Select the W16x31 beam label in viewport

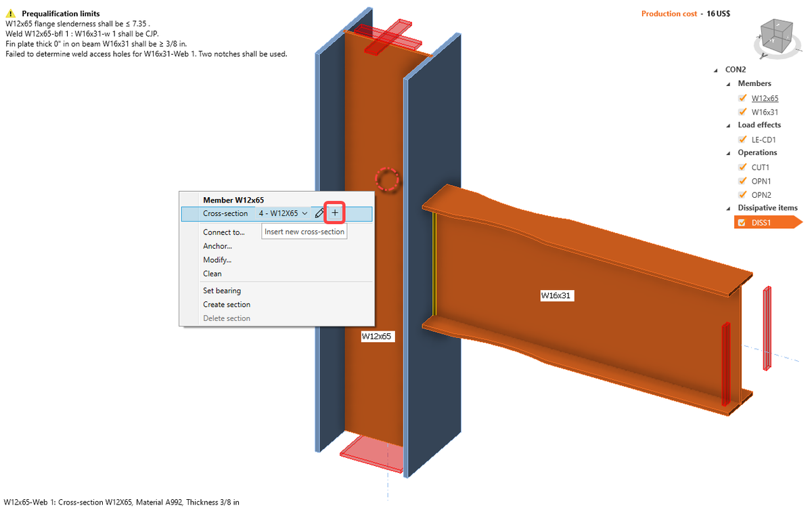[556, 295]
